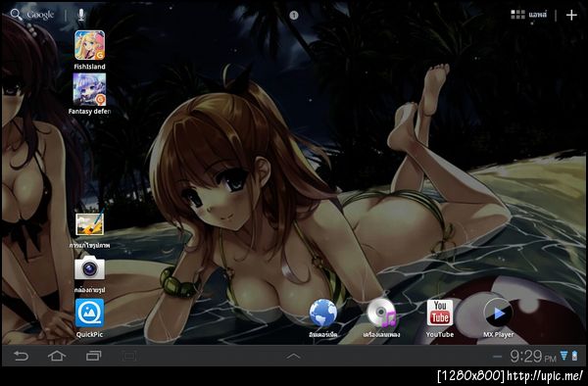Go back with the navigation bar arrow
The height and width of the screenshot is (386, 588).
pos(21,356)
